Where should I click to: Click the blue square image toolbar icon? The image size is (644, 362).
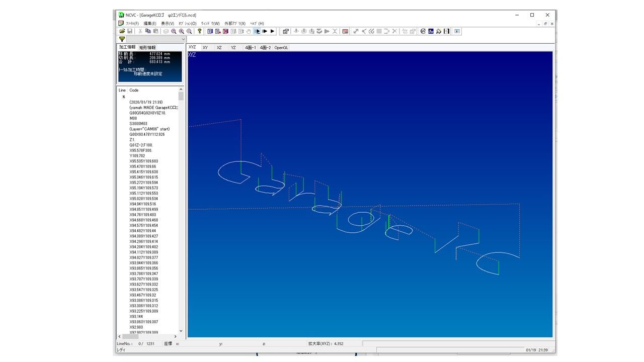tap(431, 31)
